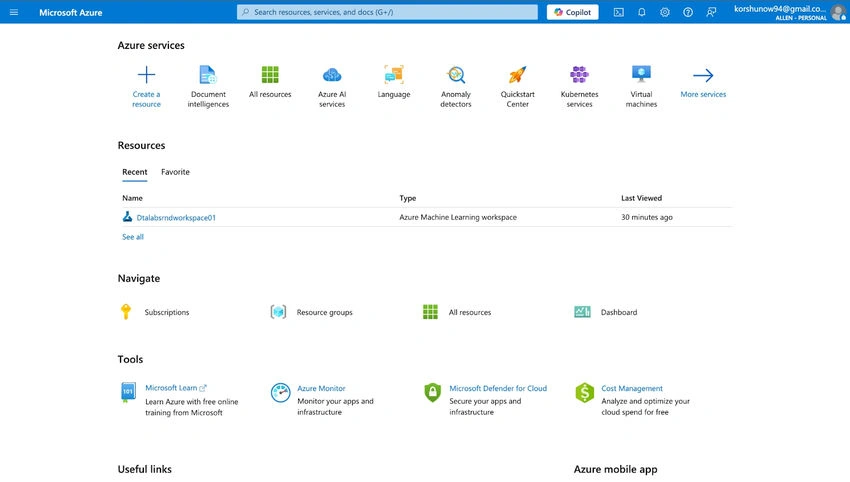Image resolution: width=850 pixels, height=482 pixels.
Task: Click the Resource groups cube icon
Action: click(278, 312)
